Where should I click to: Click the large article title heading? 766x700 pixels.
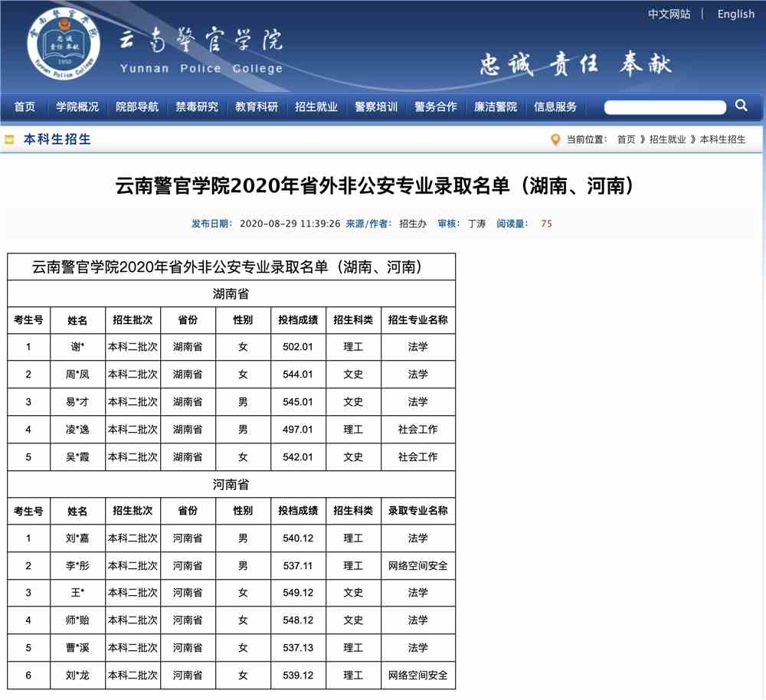[x=375, y=185]
